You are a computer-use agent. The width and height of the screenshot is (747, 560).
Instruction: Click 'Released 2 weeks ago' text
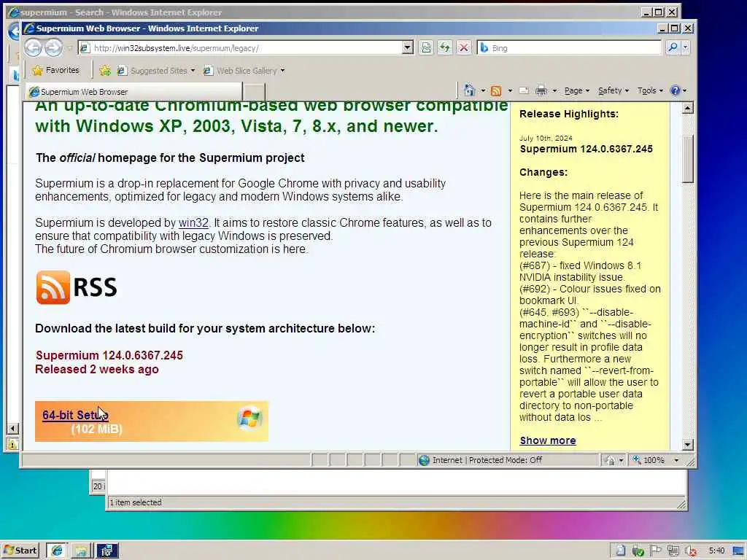point(97,370)
